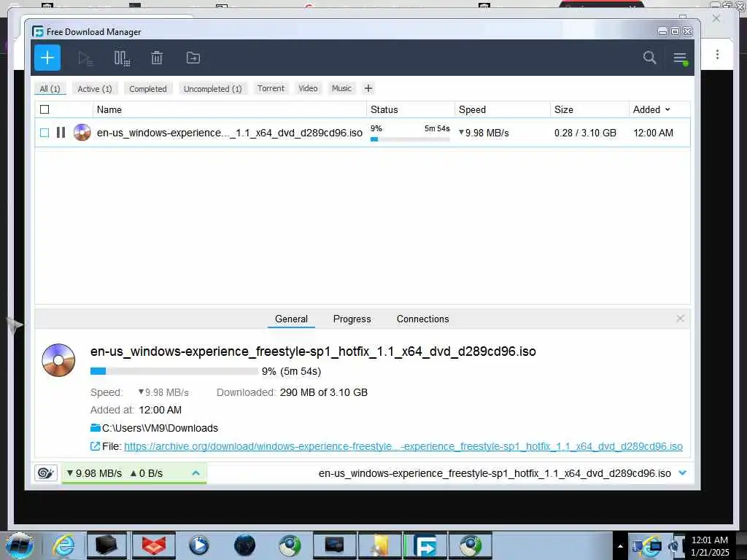
Task: Open the red taskbar application icon
Action: [x=153, y=545]
